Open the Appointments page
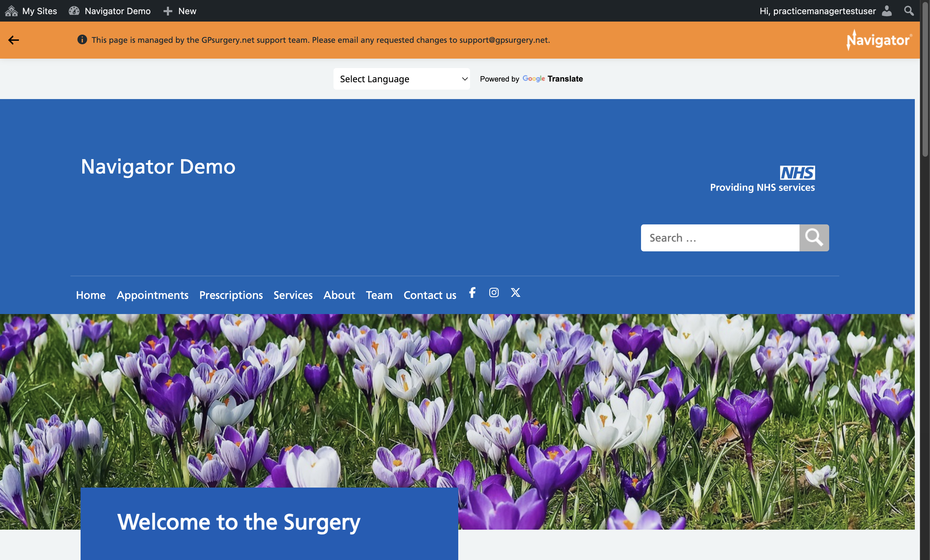The height and width of the screenshot is (560, 930). click(x=152, y=295)
